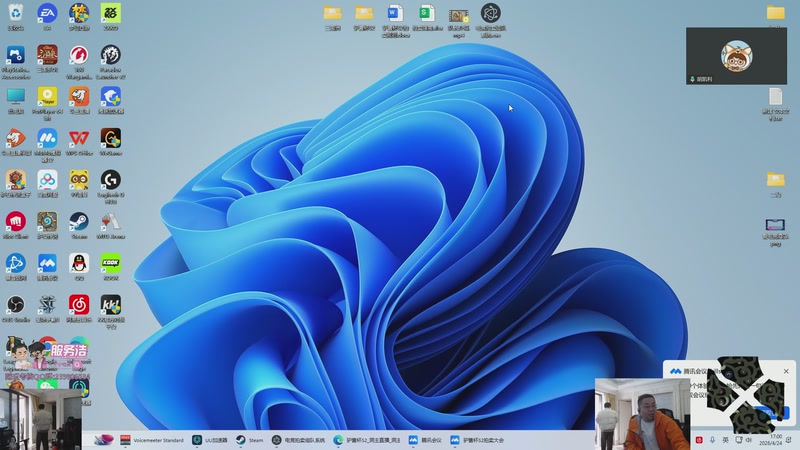Open the Recycle Bin on the desktop
800x450 pixels.
[16, 14]
